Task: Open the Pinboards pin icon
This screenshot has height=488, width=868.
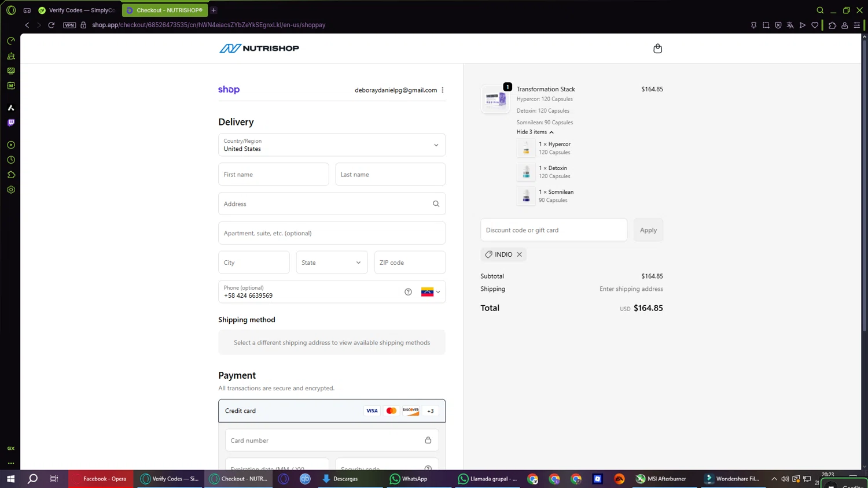Action: point(753,25)
